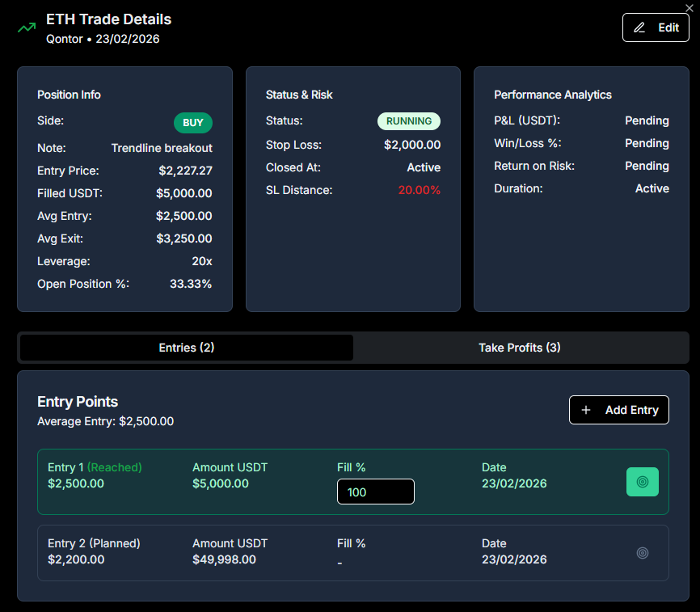Click Entry 2's dimmed target status icon
700x612 pixels.
[x=643, y=553]
